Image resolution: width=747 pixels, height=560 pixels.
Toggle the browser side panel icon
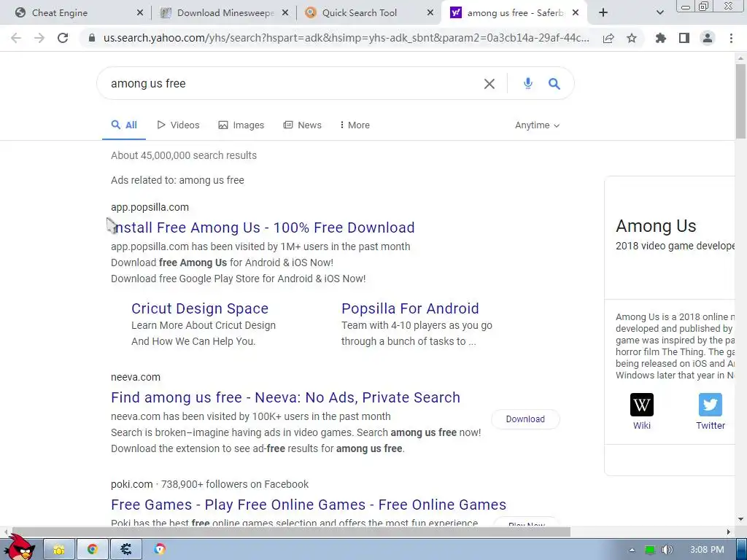click(x=684, y=38)
